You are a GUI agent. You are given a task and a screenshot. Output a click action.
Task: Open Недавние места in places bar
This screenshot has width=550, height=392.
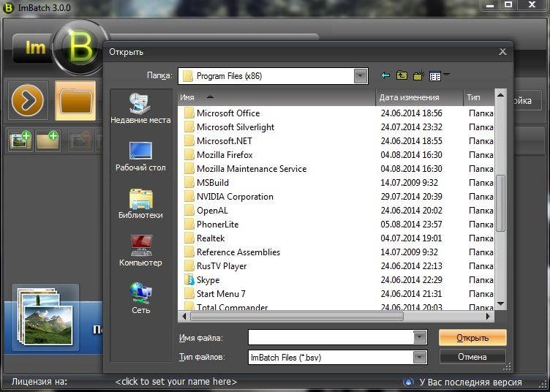pyautogui.click(x=140, y=109)
